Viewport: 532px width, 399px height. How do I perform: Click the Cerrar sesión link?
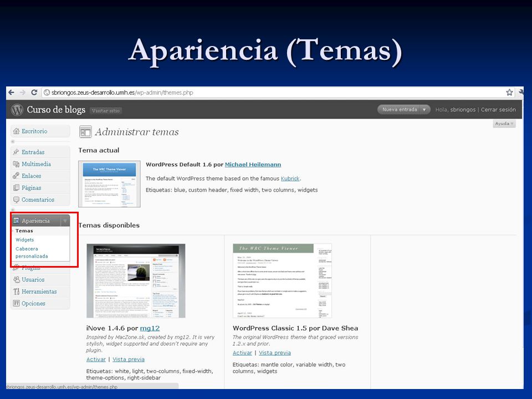coord(498,110)
